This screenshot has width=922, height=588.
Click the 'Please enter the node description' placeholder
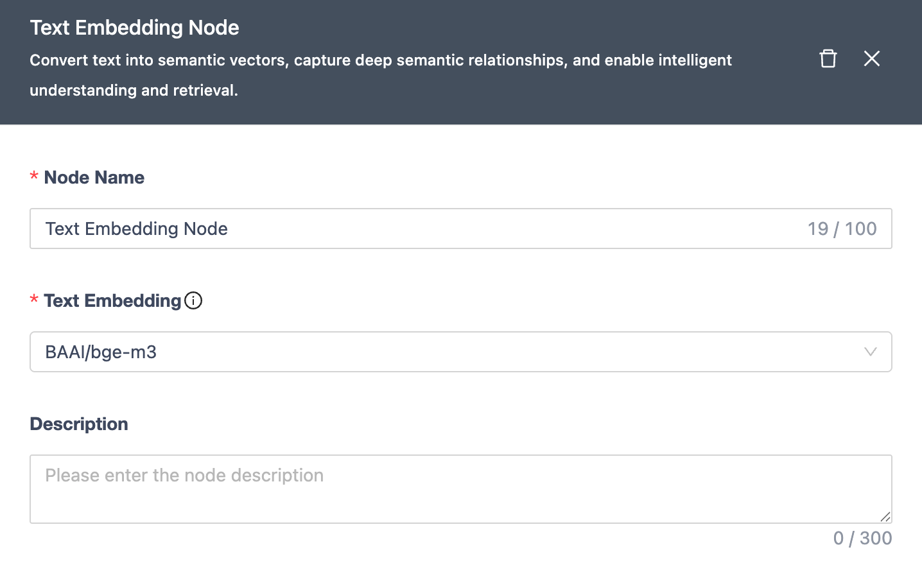coord(184,475)
